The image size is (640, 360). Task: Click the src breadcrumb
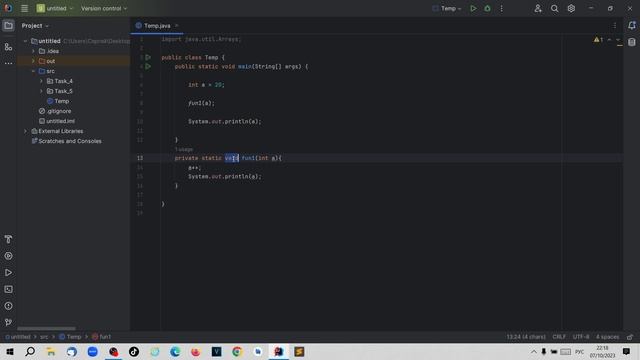click(44, 337)
